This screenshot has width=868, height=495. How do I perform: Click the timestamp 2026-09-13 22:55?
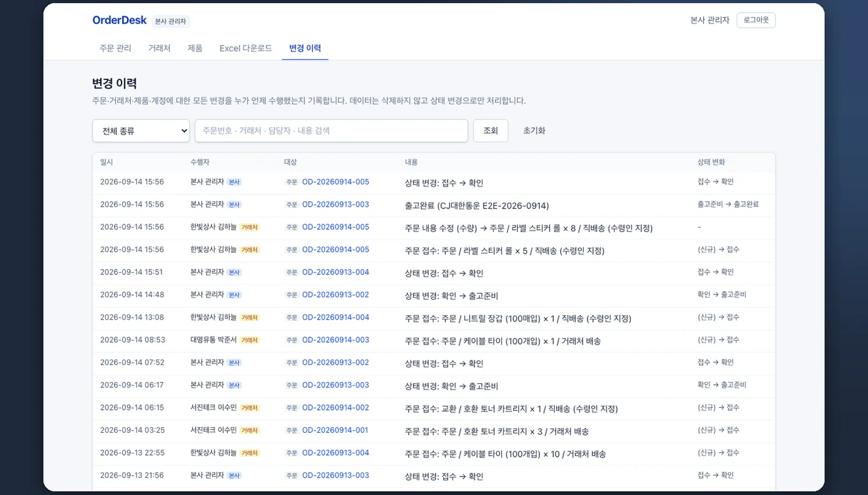(132, 453)
